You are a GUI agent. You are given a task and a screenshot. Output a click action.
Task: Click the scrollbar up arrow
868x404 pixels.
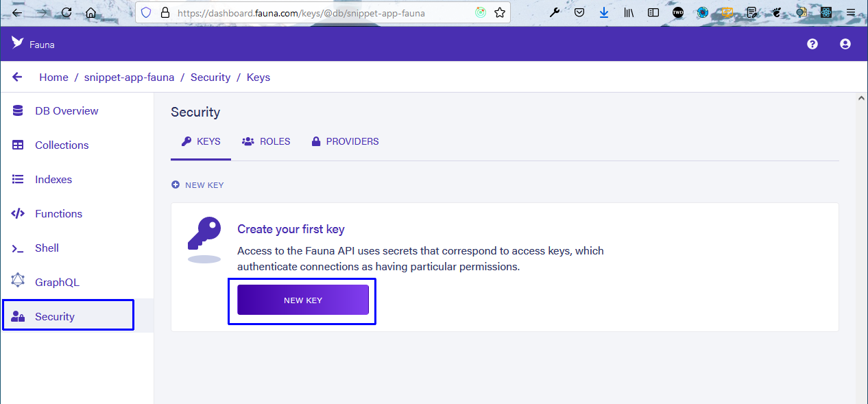click(x=862, y=99)
